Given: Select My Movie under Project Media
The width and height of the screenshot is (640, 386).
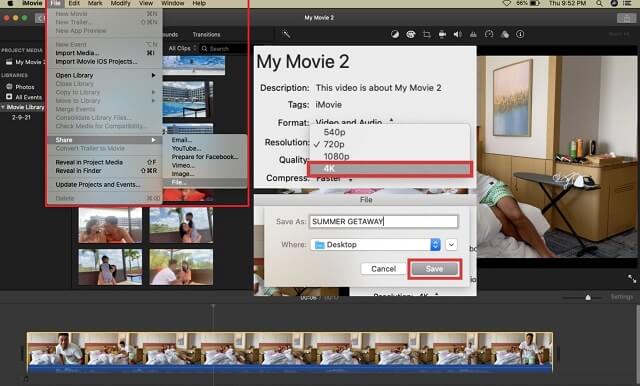Looking at the screenshot, I should pos(25,62).
